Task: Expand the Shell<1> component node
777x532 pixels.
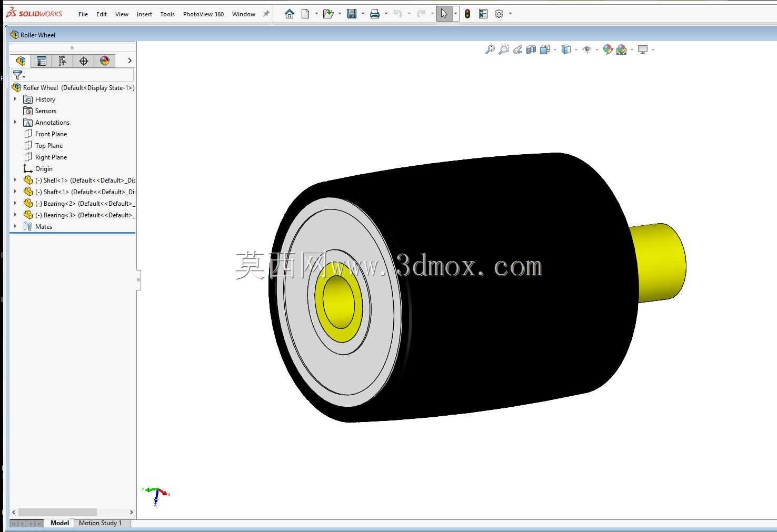Action: [15, 180]
